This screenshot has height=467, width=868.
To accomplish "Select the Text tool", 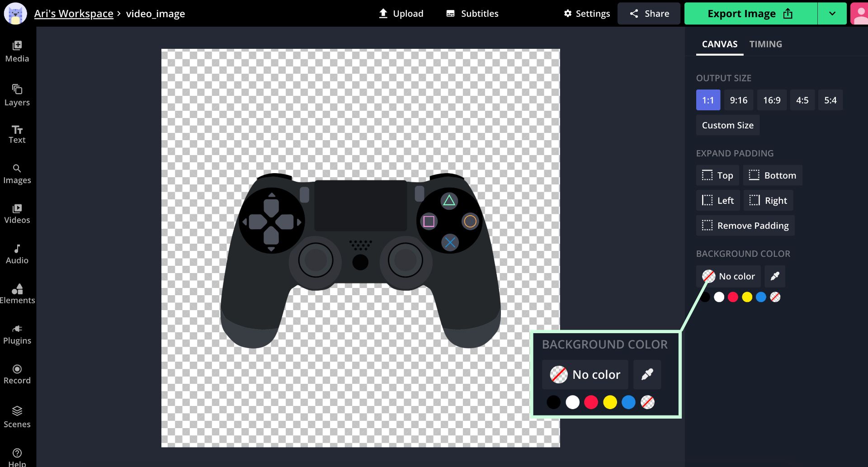I will coord(17,135).
